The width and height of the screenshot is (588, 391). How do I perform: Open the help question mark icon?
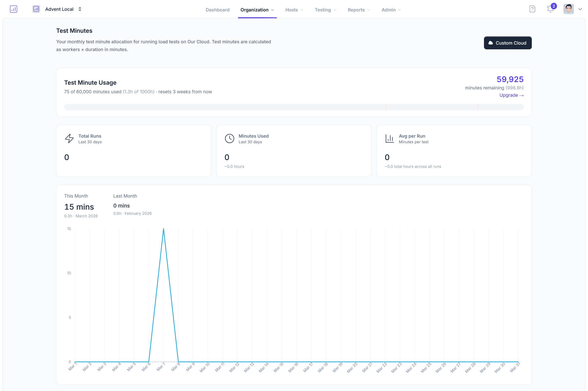coord(532,9)
